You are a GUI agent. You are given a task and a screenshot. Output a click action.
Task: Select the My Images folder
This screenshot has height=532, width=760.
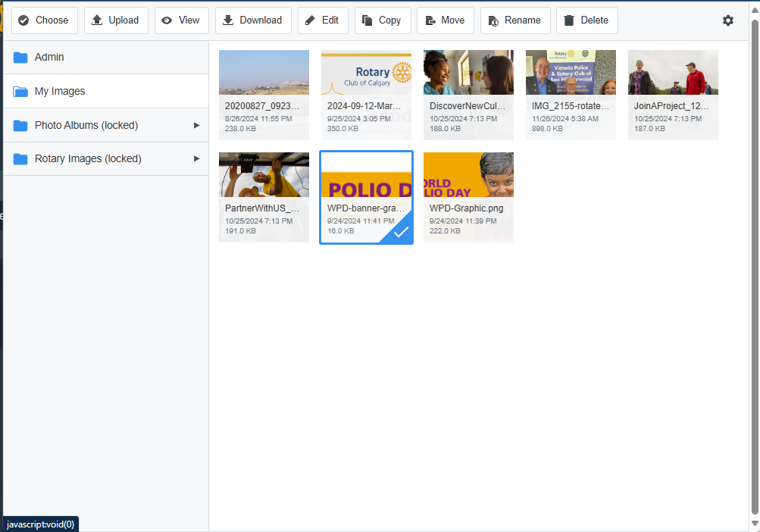59,91
